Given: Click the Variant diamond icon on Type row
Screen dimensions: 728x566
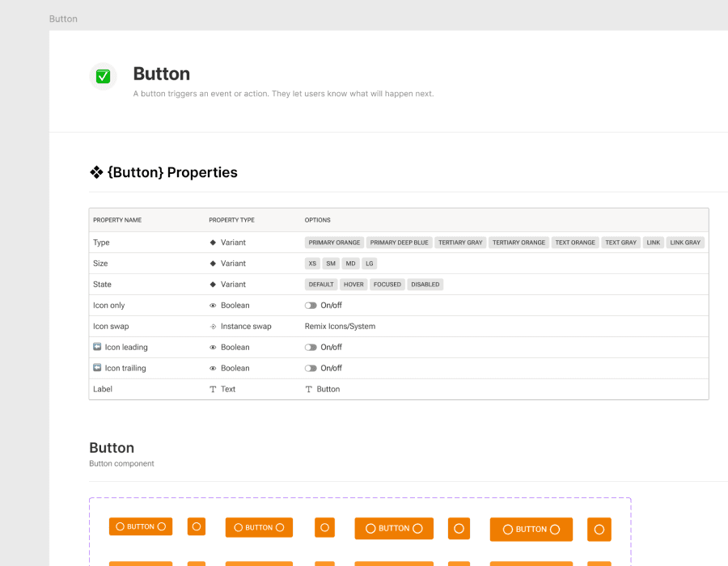Looking at the screenshot, I should click(x=213, y=242).
